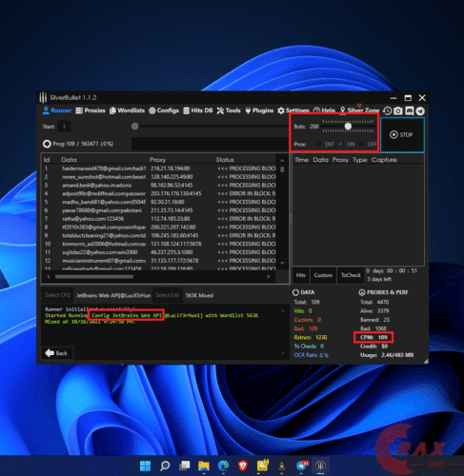Click the Retries 1230 stat
This screenshot has width=464, height=476.
[x=311, y=337]
